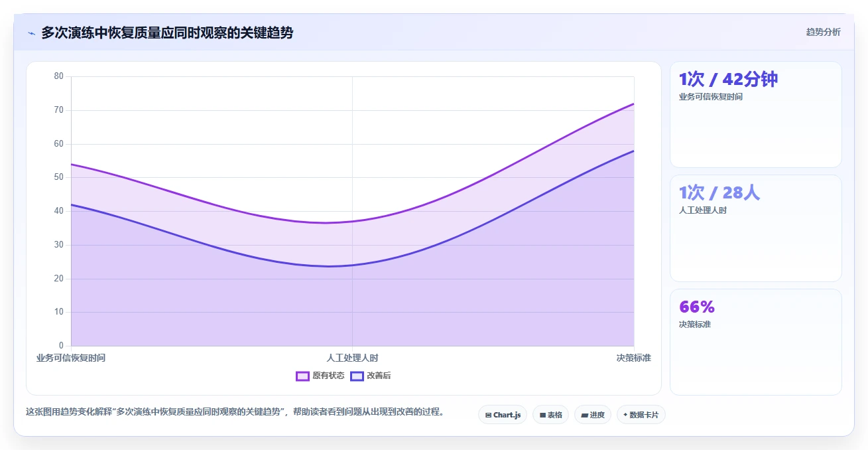
Task: Click the 决策标准 x-axis label
Action: coord(633,358)
